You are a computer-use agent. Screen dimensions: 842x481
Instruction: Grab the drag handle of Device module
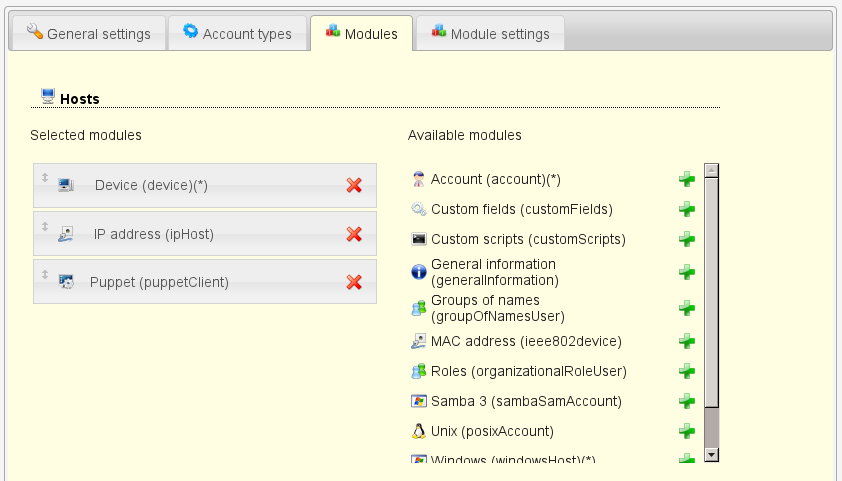click(45, 178)
